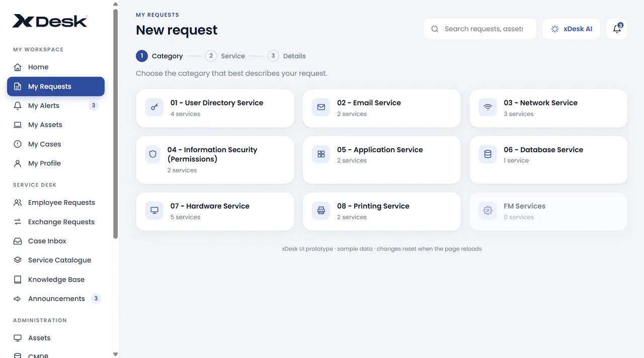Open Employee Requests section
Screen dimensions: 644x358
click(x=56, y=203)
